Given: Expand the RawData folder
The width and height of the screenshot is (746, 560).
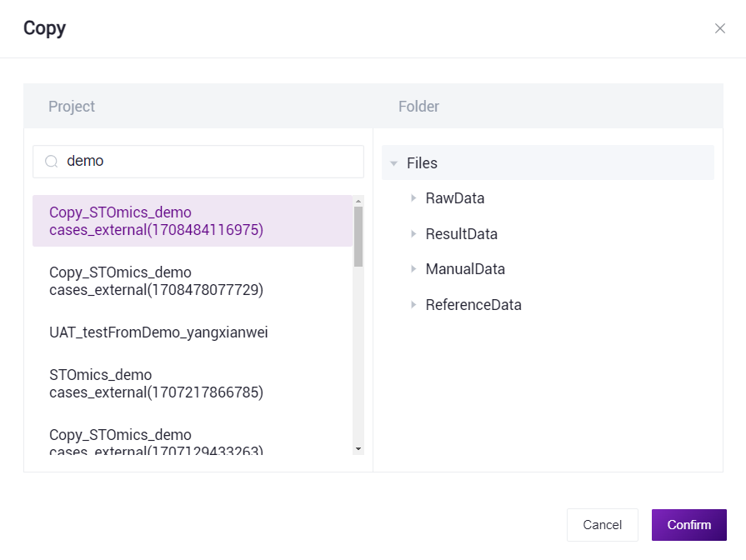Looking at the screenshot, I should (x=413, y=198).
